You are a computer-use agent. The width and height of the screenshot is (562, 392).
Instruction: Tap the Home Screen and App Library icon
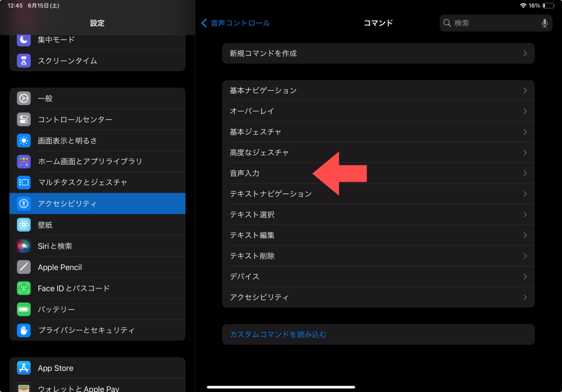coord(24,161)
